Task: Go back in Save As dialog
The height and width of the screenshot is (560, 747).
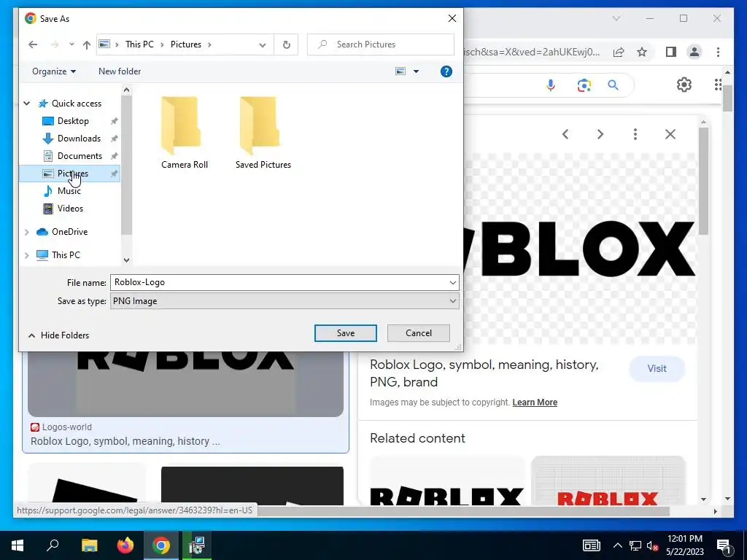Action: coord(33,44)
